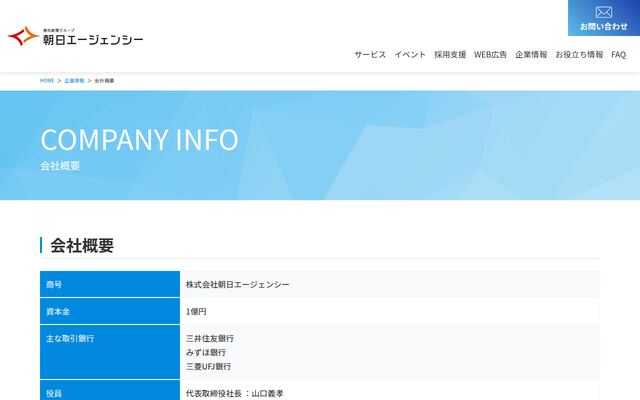
Task: Go to WEB広告 in the navigation
Action: [x=490, y=55]
